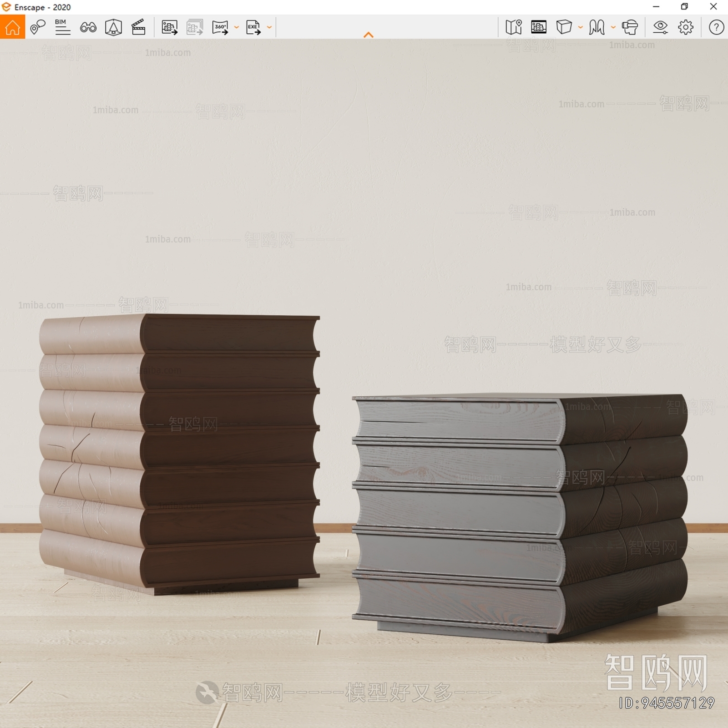Click the wings fly/walk navigation icon

tap(597, 27)
